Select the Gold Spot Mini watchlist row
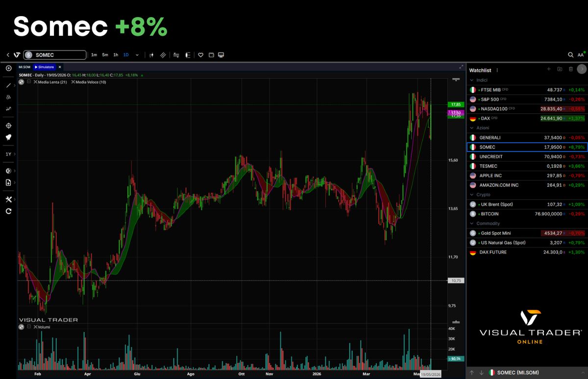This screenshot has width=588, height=379. (527, 233)
